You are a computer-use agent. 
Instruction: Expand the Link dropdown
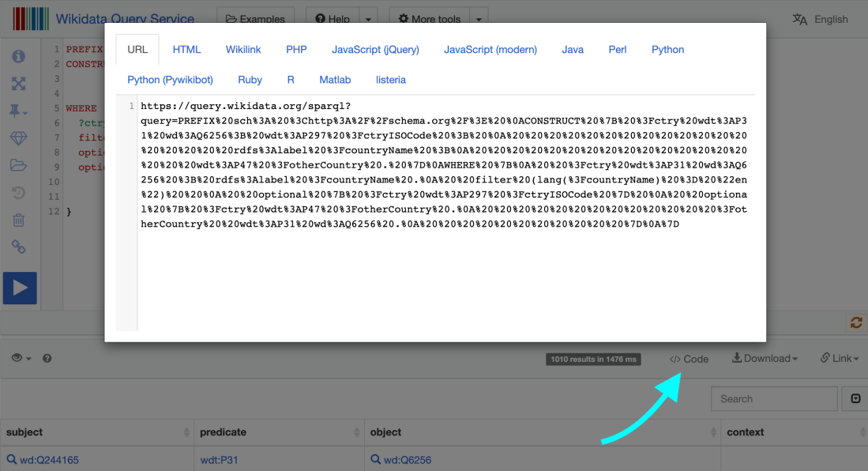[839, 358]
